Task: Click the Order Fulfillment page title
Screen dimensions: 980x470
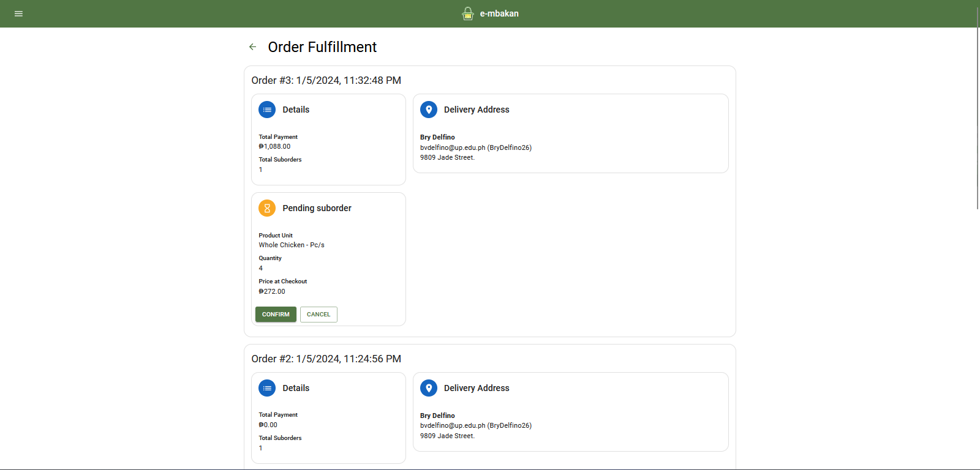Action: tap(322, 47)
